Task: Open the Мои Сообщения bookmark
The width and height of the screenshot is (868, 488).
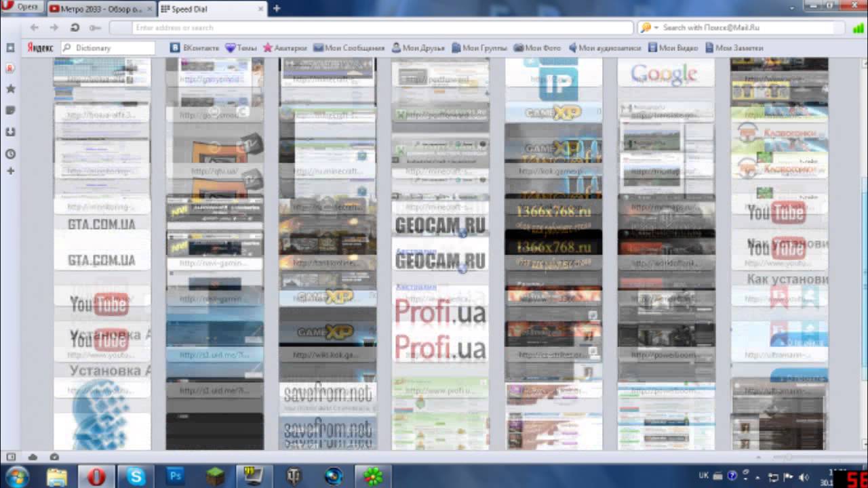Action: pyautogui.click(x=349, y=48)
